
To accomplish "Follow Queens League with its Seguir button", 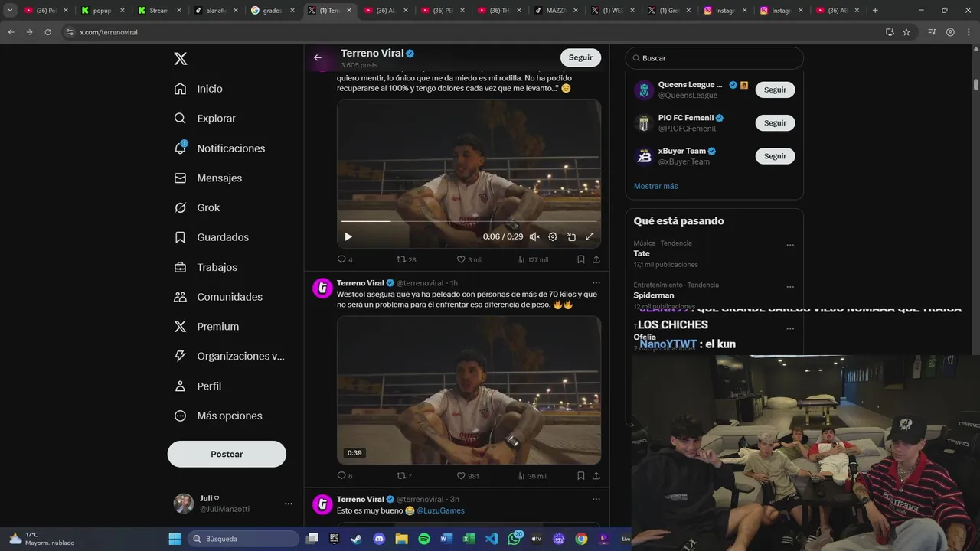I will 775,90.
